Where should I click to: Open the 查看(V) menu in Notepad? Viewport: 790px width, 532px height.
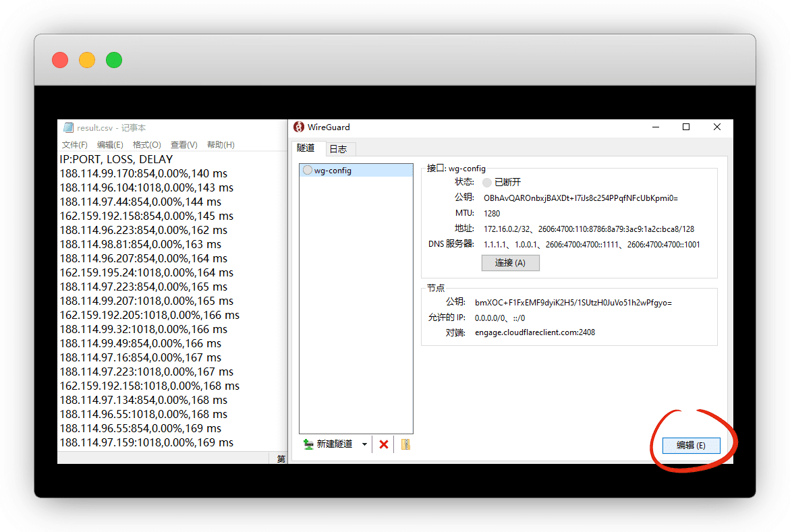(184, 145)
